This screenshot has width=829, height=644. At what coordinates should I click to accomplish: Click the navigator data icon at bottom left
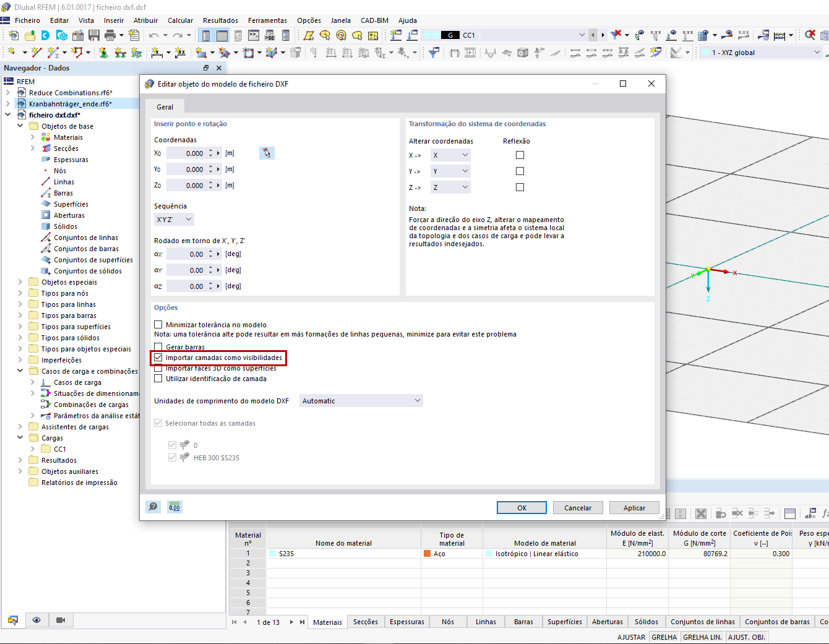coord(13,620)
